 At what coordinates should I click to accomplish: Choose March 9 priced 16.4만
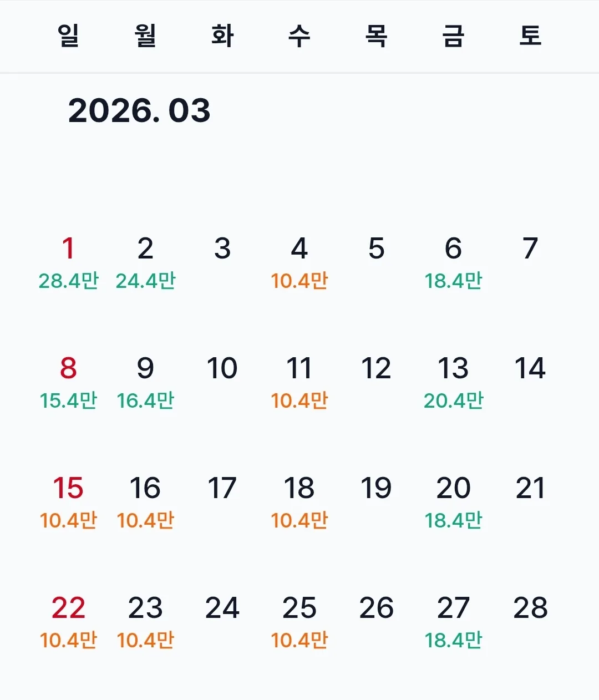pyautogui.click(x=145, y=383)
